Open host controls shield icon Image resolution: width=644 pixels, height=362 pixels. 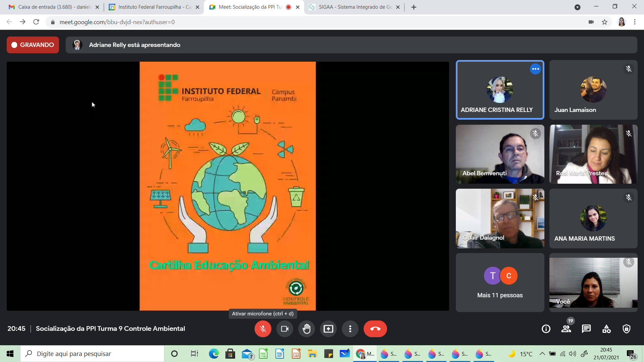(626, 329)
